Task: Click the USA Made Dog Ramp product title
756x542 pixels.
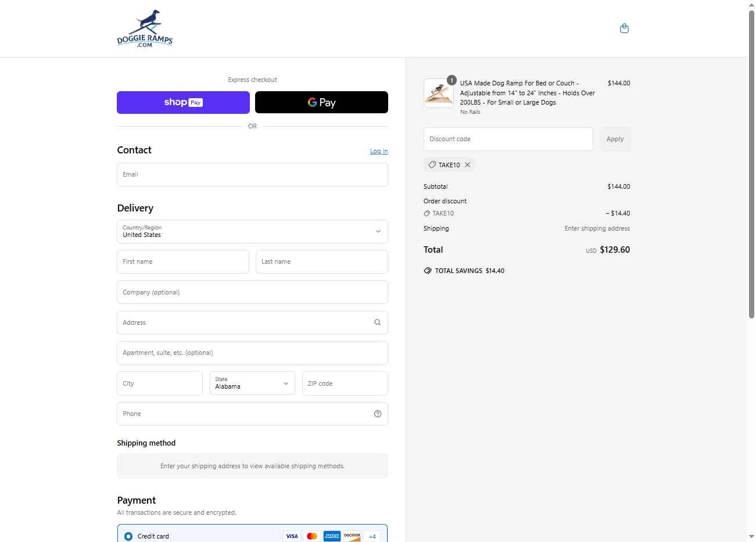Action: 528,93
